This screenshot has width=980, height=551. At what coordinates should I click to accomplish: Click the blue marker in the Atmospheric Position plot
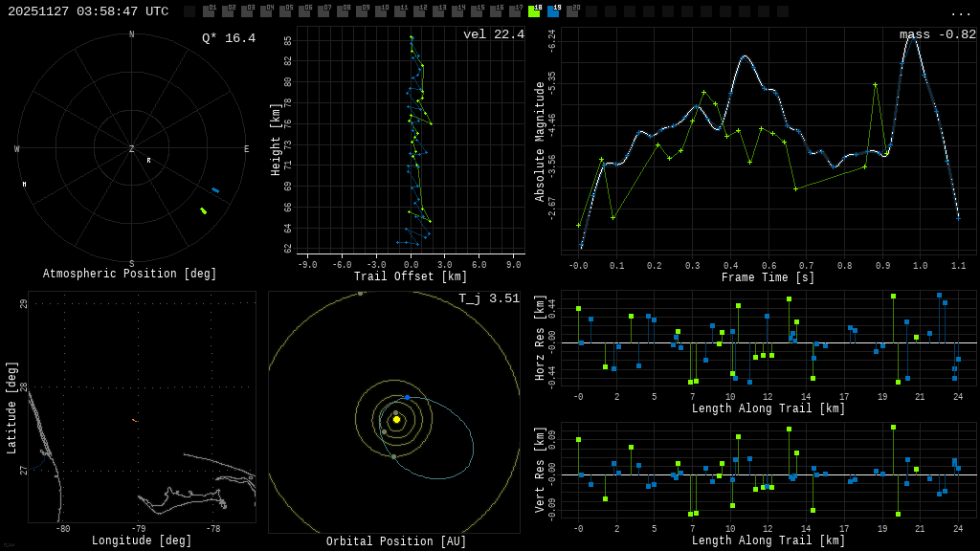[x=215, y=190]
